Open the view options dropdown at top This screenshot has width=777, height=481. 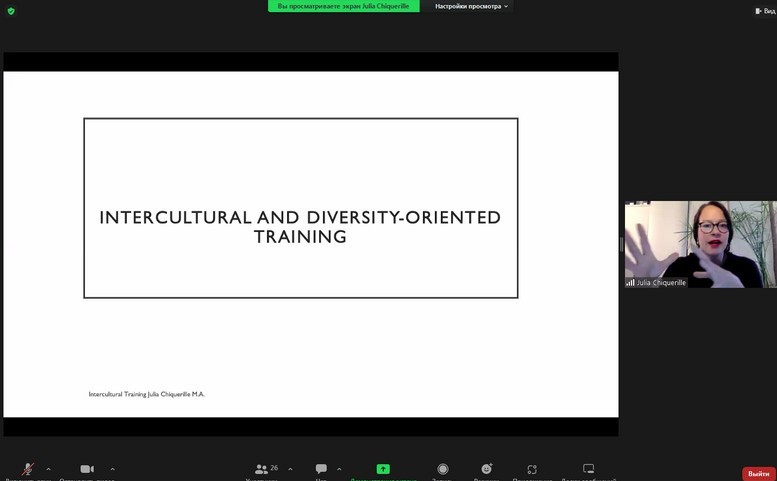[471, 6]
